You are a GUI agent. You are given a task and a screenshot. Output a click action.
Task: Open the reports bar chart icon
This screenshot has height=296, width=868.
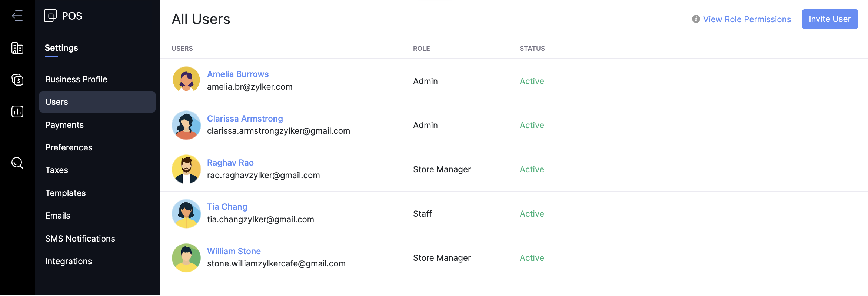coord(17,112)
